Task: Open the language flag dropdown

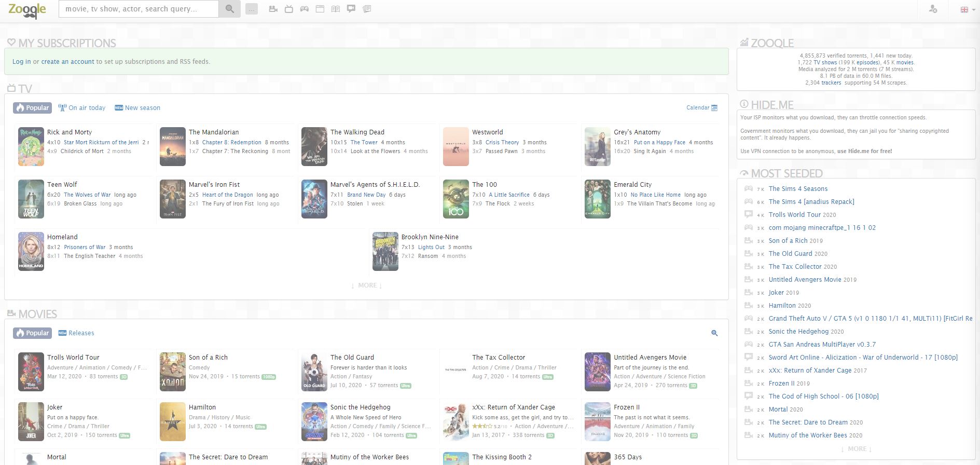Action: pos(964,9)
